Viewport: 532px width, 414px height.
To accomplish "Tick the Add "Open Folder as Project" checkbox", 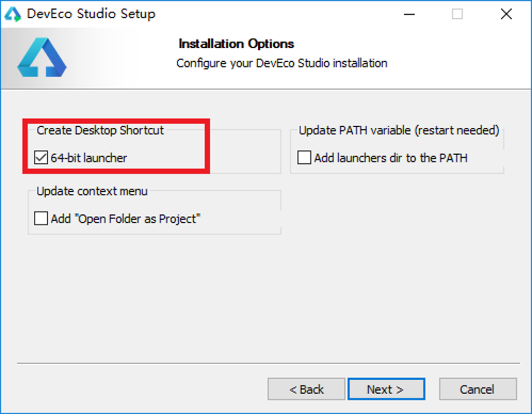I will click(x=41, y=219).
